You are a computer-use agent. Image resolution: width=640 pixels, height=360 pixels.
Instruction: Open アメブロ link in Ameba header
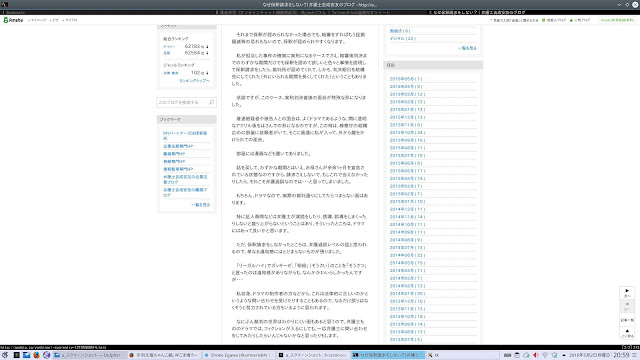pos(71,20)
